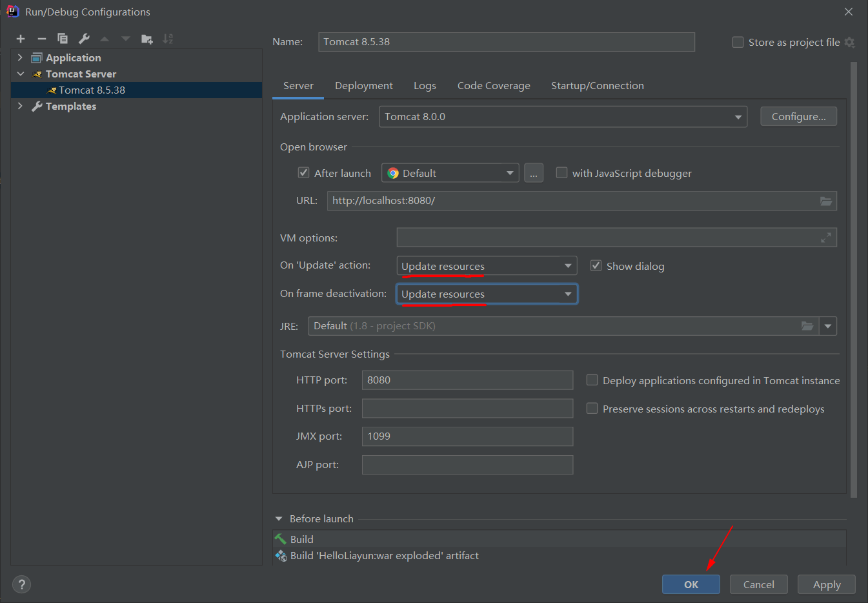Move configuration up arrow icon
This screenshot has height=603, width=868.
point(105,39)
